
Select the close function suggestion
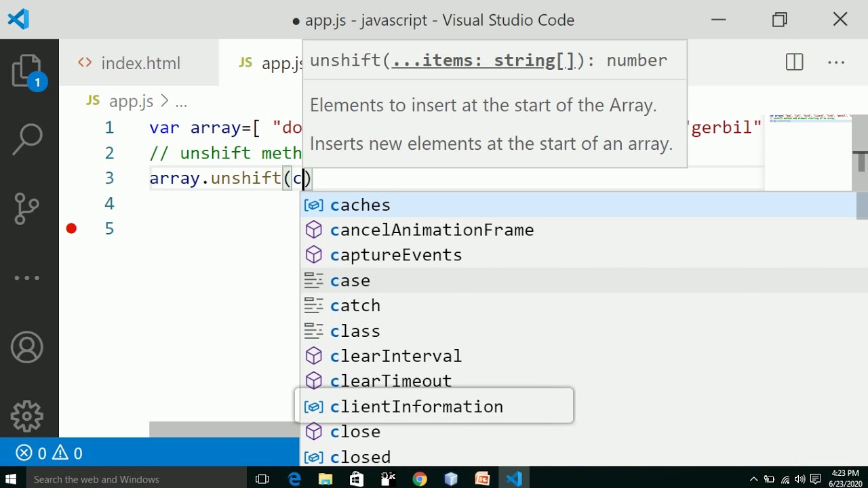click(578, 432)
